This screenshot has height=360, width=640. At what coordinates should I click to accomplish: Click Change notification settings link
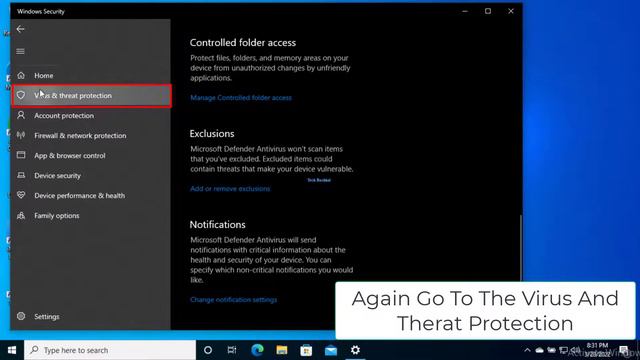pyautogui.click(x=233, y=300)
